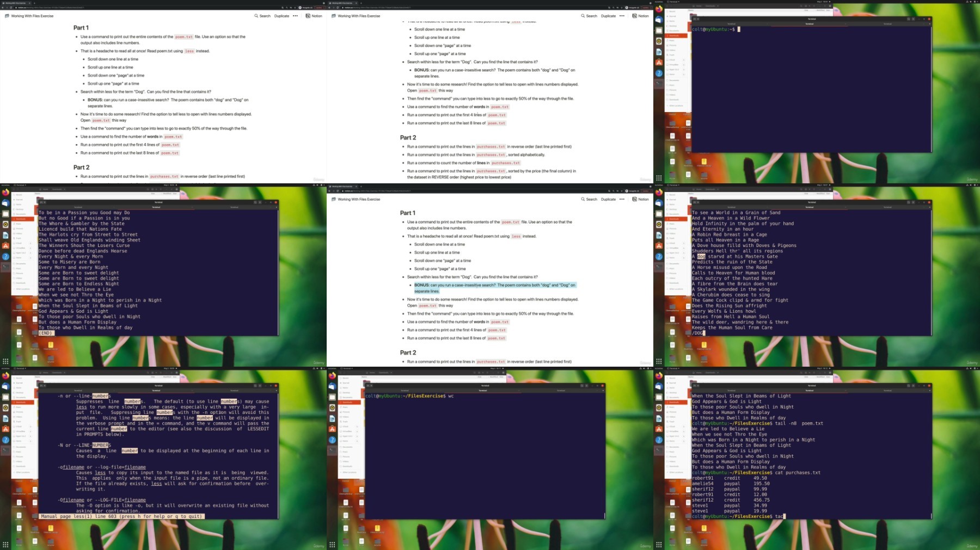The height and width of the screenshot is (550, 980).
Task: Select active middle Terminal tab in empty-prompt terminal
Action: pyautogui.click(x=810, y=24)
